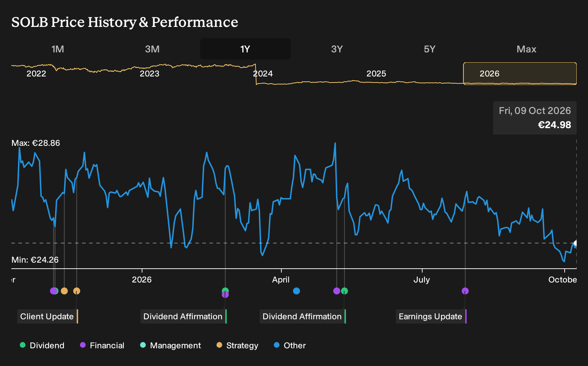Click the 'SOLB Price History & Performance' heading

[125, 22]
